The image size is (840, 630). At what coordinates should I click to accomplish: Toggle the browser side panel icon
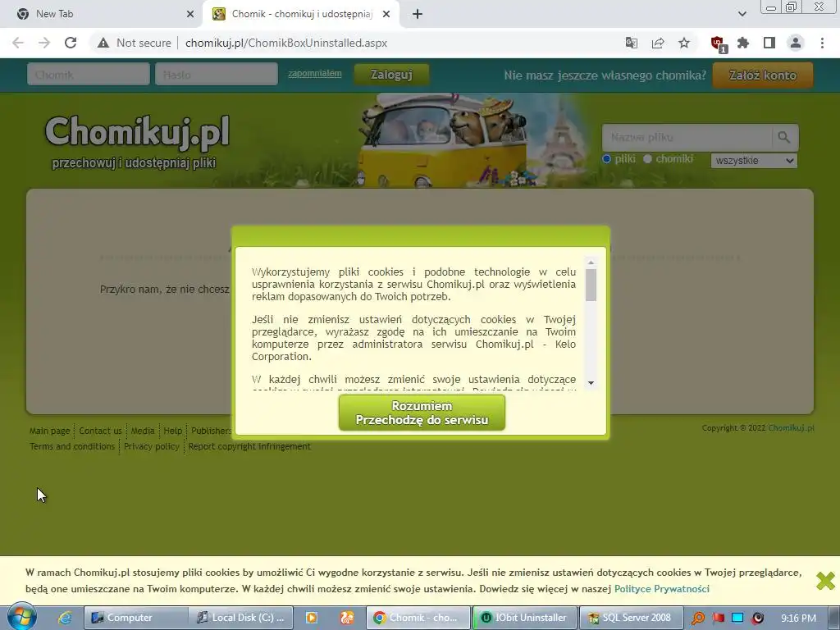pyautogui.click(x=769, y=43)
